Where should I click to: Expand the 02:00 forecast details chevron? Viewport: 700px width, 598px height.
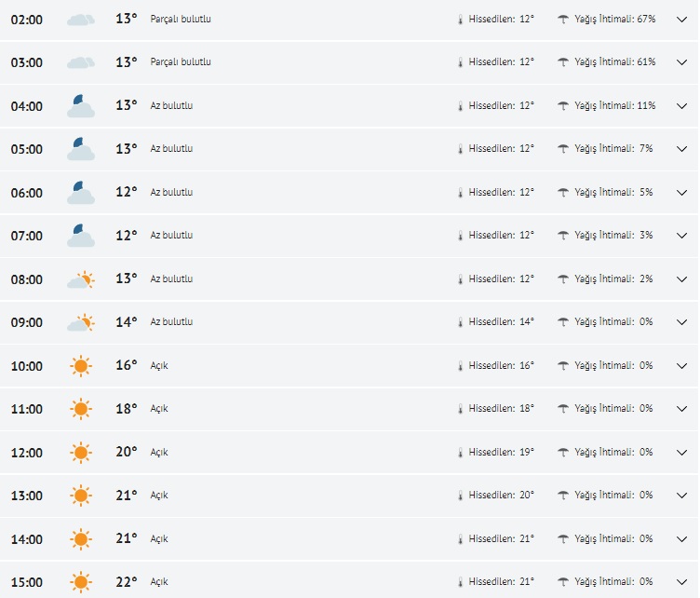pyautogui.click(x=681, y=20)
